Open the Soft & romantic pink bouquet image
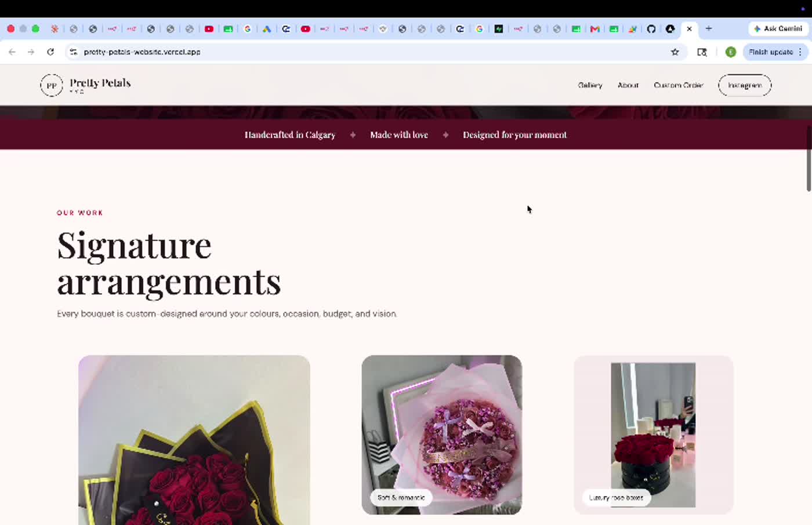This screenshot has height=525, width=812. 442,435
